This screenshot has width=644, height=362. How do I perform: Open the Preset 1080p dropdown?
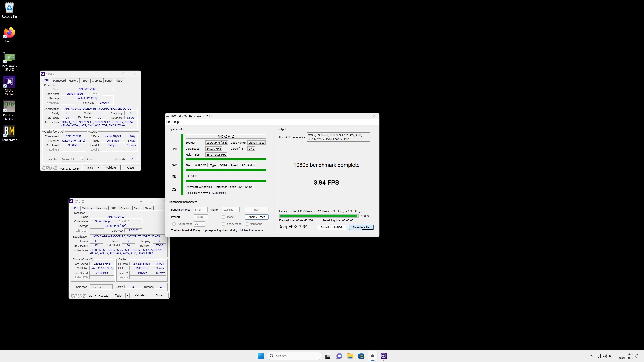click(201, 217)
